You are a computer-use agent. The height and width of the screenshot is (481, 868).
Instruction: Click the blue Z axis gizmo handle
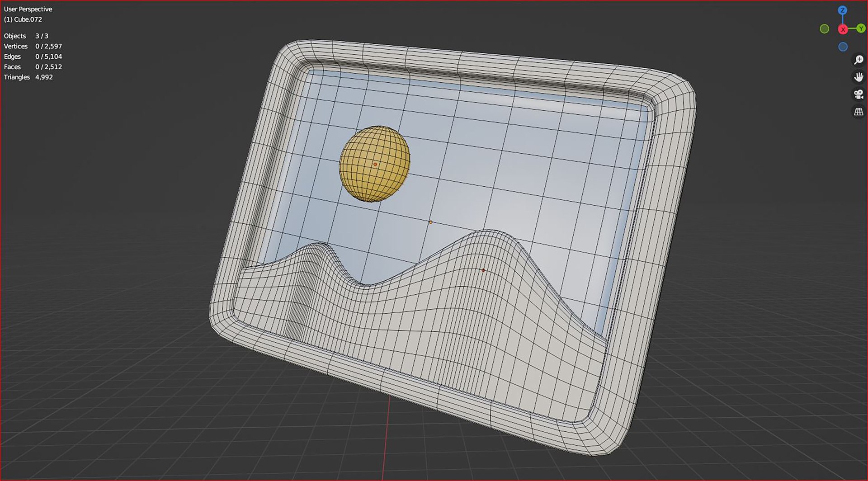(843, 10)
